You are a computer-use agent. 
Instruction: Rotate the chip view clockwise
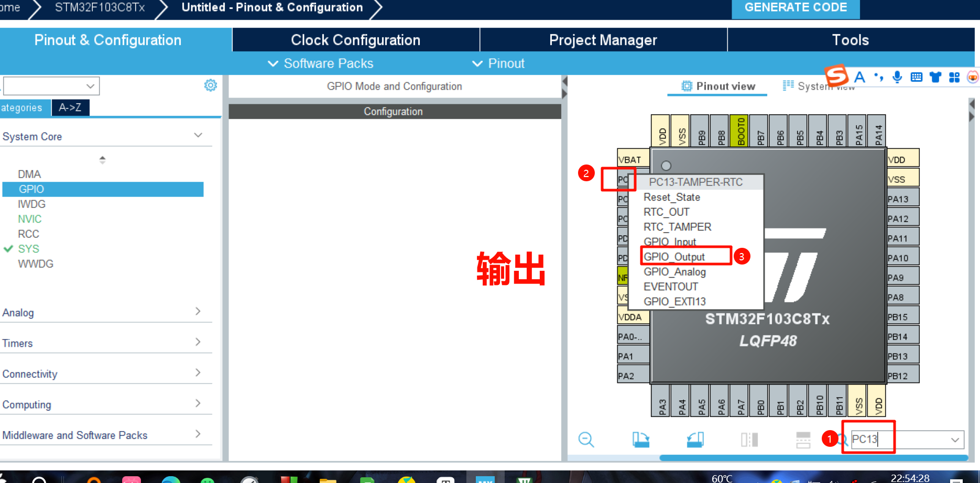(641, 440)
